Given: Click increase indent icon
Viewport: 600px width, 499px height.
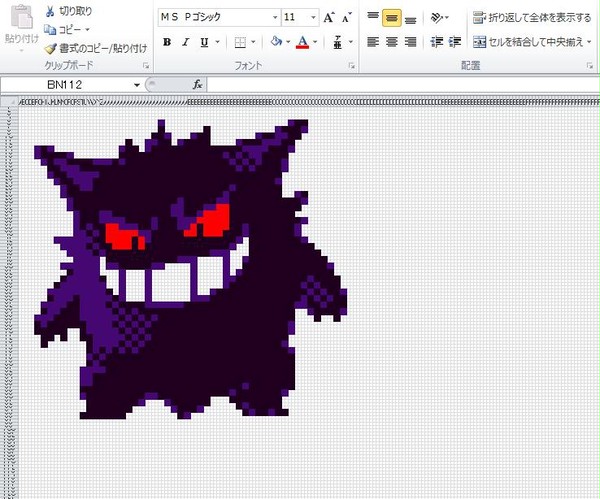Looking at the screenshot, I should click(x=455, y=41).
